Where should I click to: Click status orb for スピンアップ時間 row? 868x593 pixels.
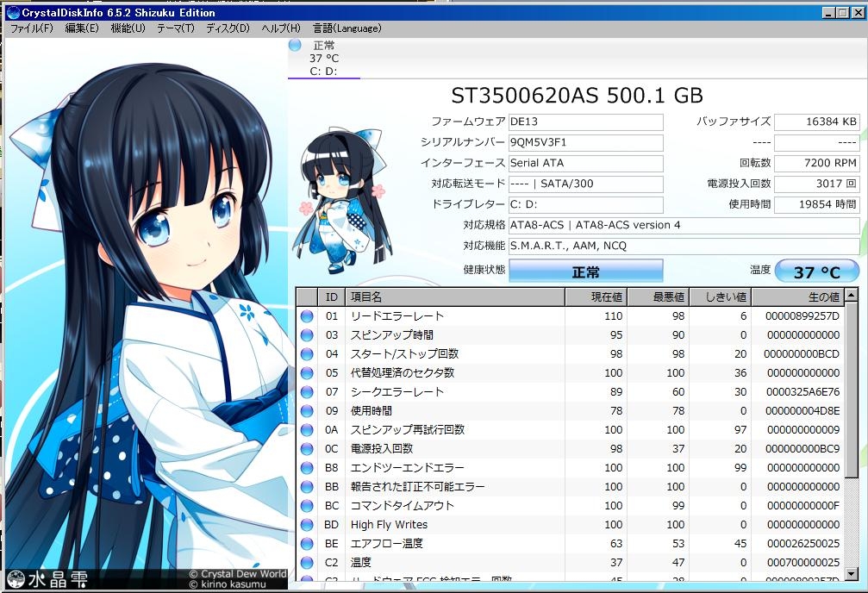[x=307, y=335]
